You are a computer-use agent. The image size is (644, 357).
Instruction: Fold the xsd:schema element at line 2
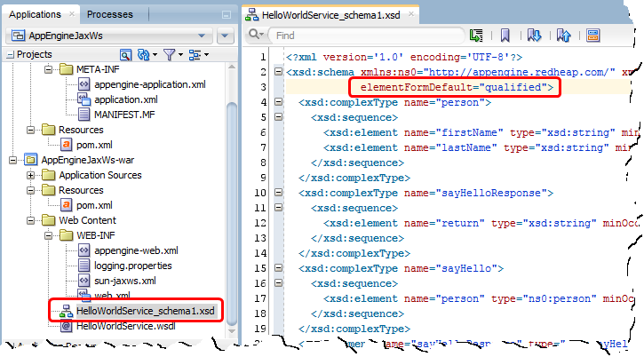pyautogui.click(x=278, y=72)
